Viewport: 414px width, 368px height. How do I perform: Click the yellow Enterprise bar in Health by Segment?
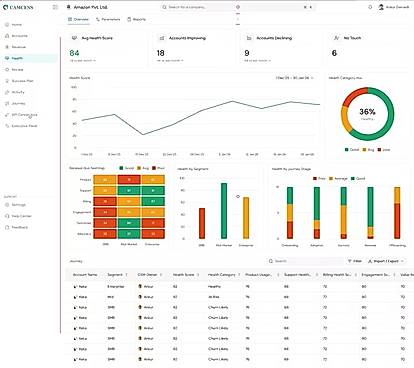(246, 218)
